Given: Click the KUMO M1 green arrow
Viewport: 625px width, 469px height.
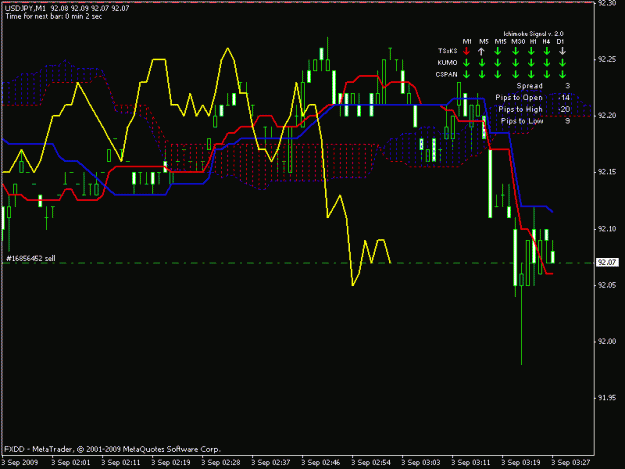Looking at the screenshot, I should click(466, 63).
